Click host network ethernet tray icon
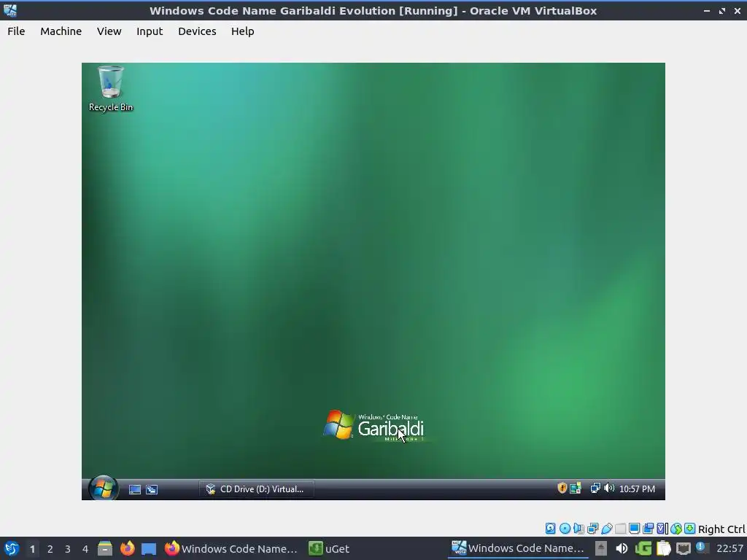This screenshot has width=747, height=560. (x=683, y=548)
